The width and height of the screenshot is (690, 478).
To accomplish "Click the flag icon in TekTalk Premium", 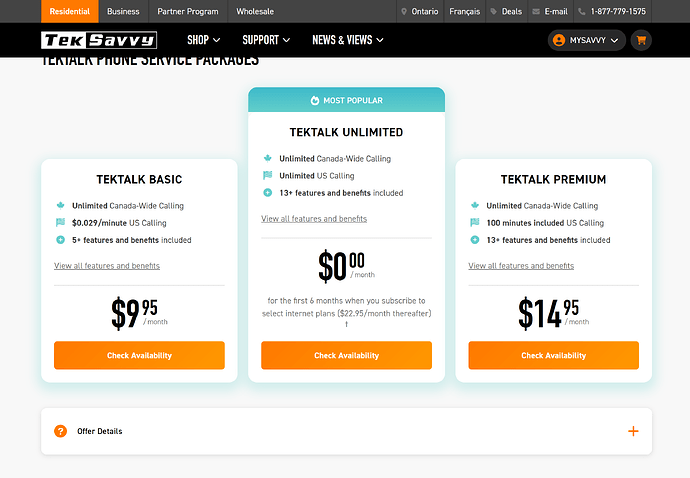I will (x=475, y=222).
